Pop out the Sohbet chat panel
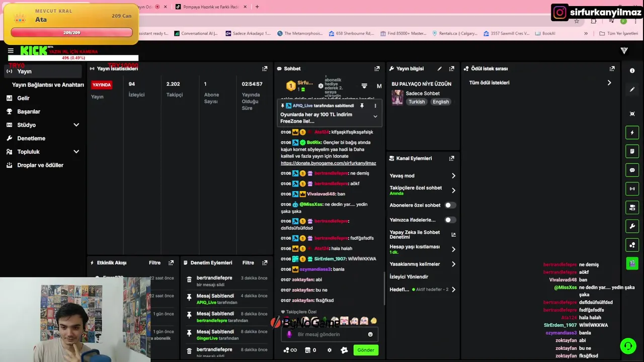Image resolution: width=644 pixels, height=362 pixels. (377, 68)
